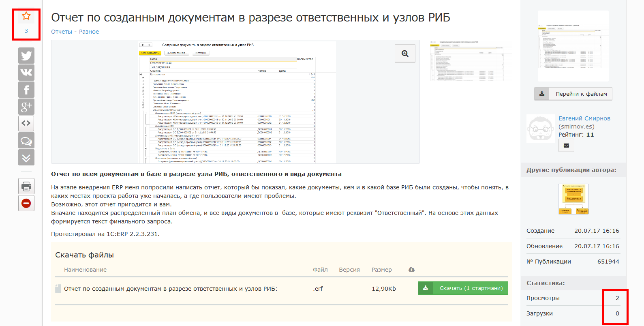Viewport: 644px width, 326px height.
Task: Click the .erf file extension
Action: [318, 289]
